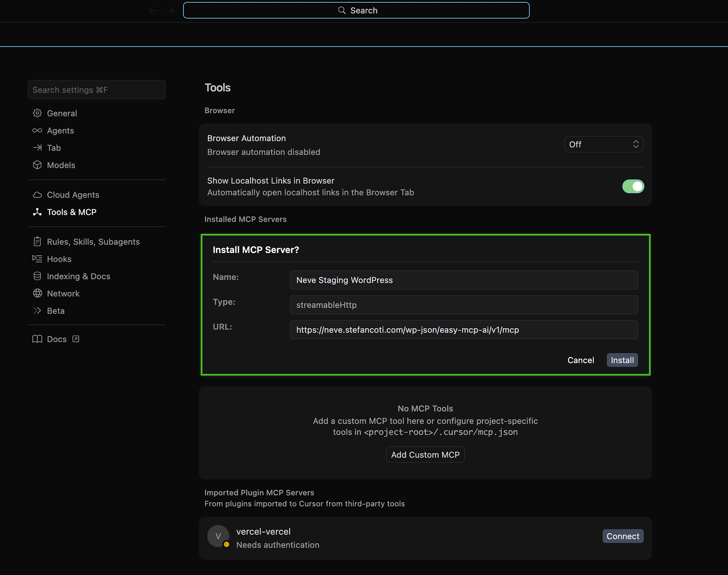Connect the vercel-vercel server

(623, 536)
